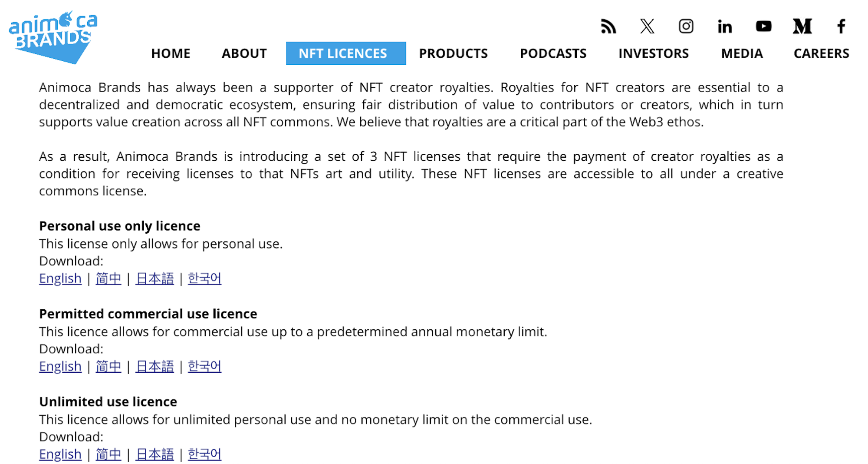Open the INVESTORS section
The image size is (868, 464).
click(x=653, y=53)
